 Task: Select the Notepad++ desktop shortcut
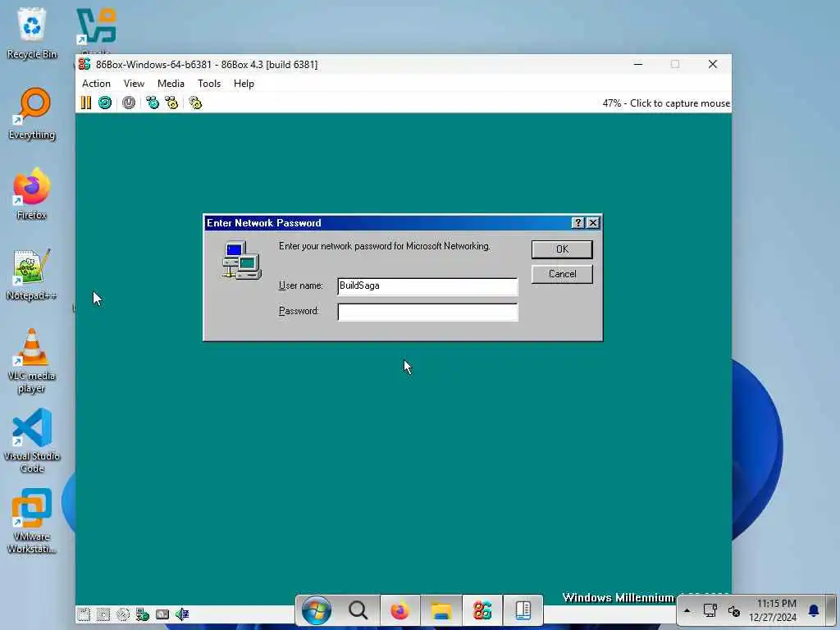coord(32,274)
